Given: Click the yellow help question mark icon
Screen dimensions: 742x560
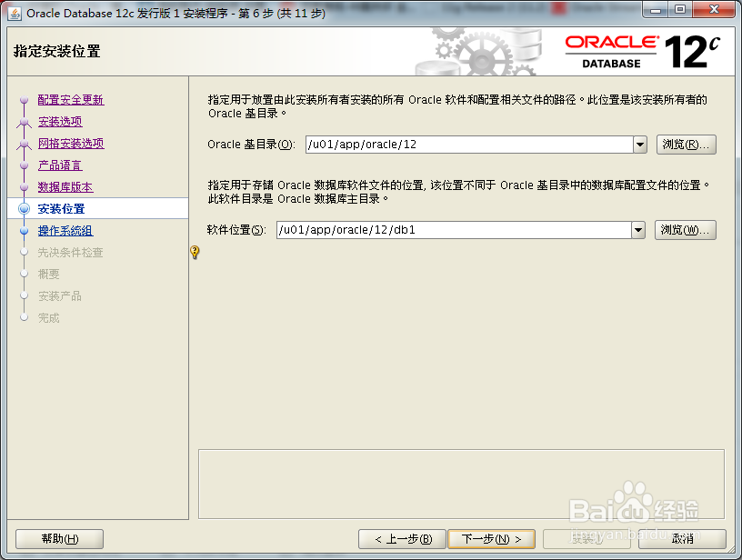Looking at the screenshot, I should (195, 253).
